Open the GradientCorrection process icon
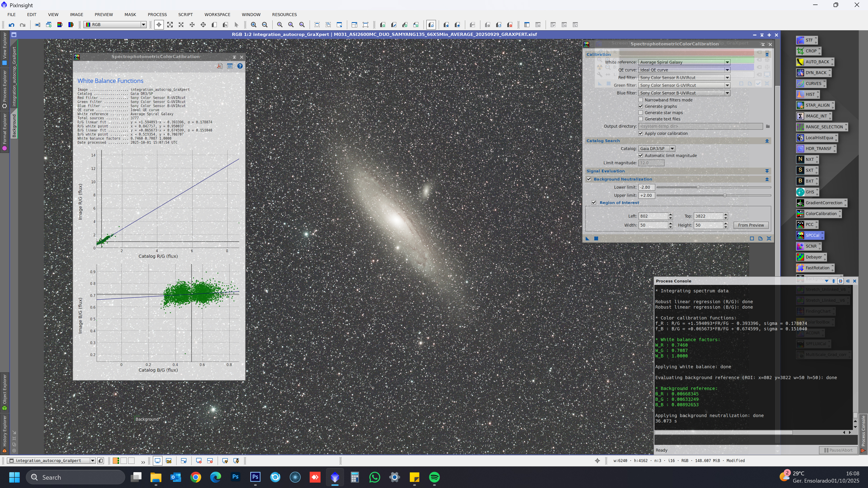The height and width of the screenshot is (488, 868). coord(823,203)
